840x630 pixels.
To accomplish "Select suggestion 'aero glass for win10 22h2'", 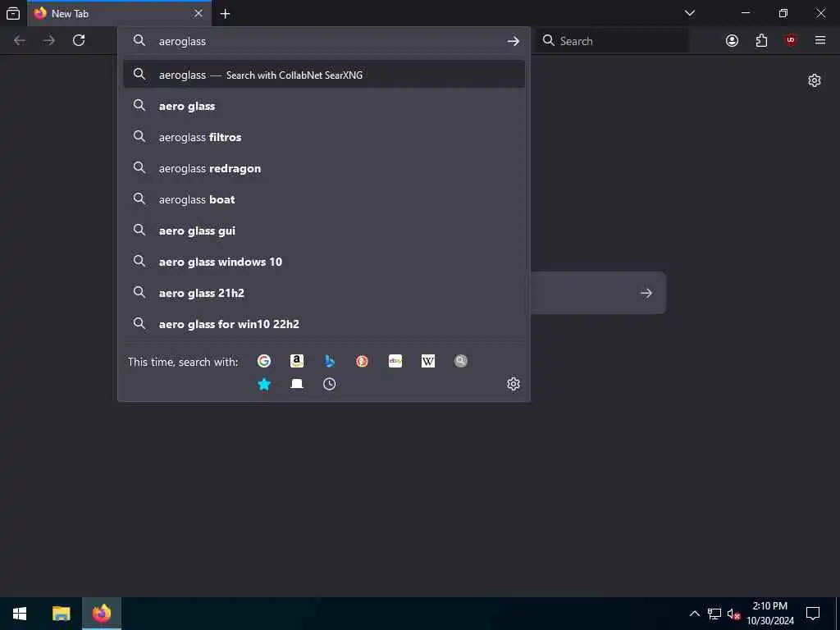I will point(323,323).
